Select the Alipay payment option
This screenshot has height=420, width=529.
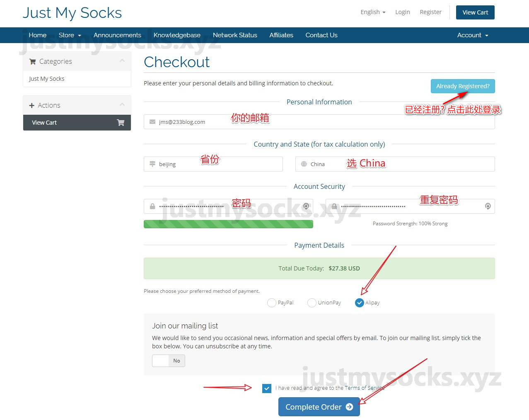pos(360,303)
